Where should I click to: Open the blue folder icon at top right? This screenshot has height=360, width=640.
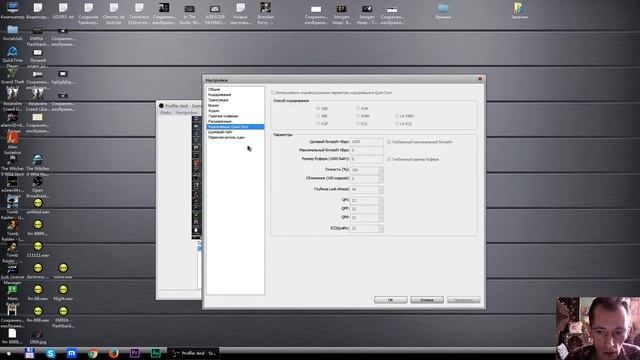pos(443,11)
